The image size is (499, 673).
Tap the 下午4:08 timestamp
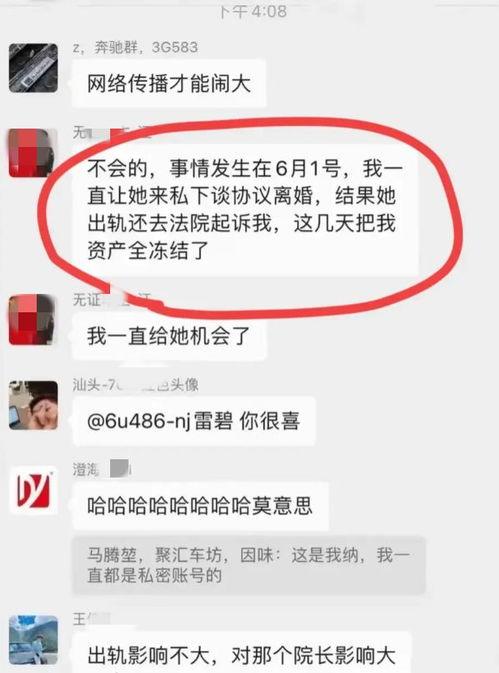pos(253,12)
